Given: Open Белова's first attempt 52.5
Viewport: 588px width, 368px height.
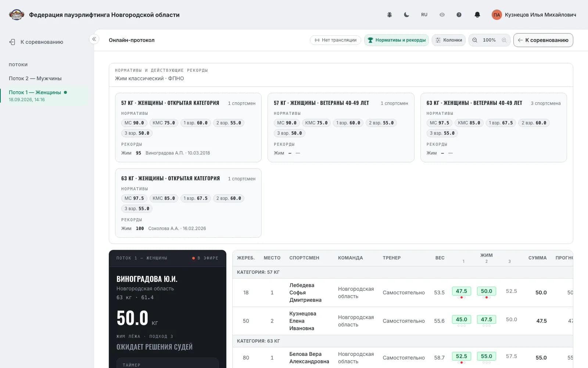Looking at the screenshot, I should 461,356.
